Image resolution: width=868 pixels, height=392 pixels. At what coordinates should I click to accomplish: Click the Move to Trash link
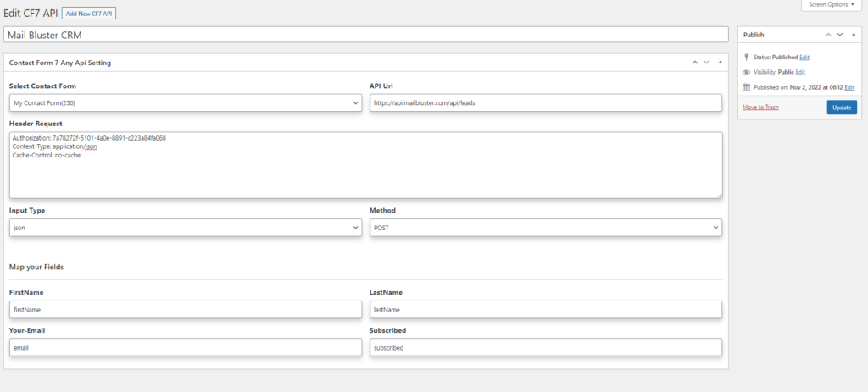760,108
